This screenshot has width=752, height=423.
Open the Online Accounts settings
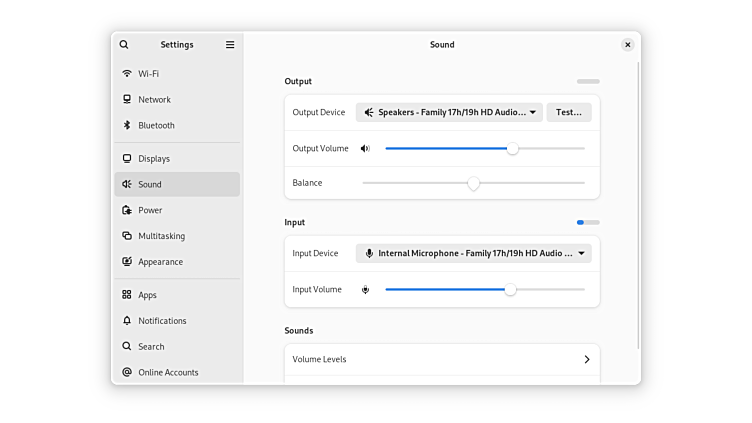168,373
